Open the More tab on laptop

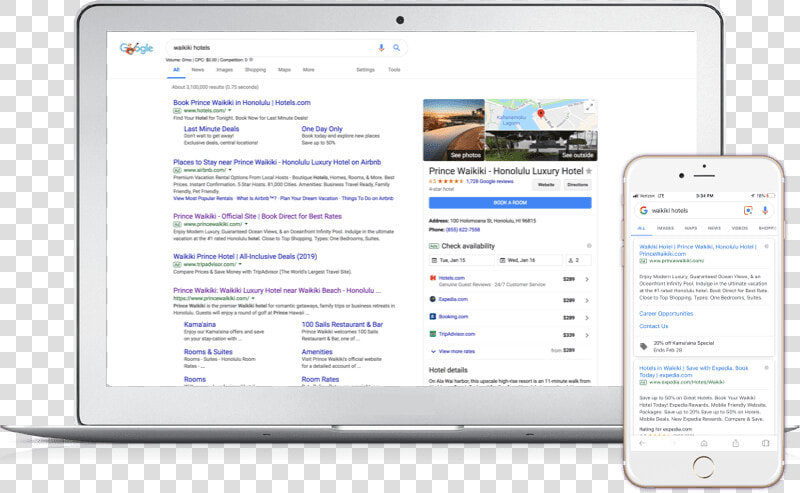309,70
